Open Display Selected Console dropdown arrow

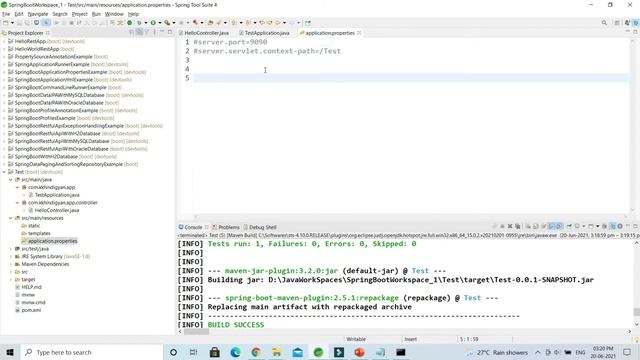click(584, 227)
